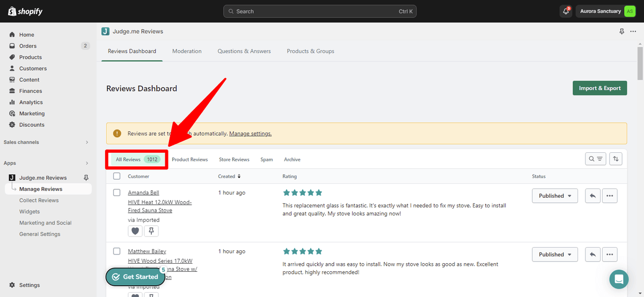Open Published status dropdown for Matthew Bailey
The height and width of the screenshot is (297, 644).
tap(555, 255)
